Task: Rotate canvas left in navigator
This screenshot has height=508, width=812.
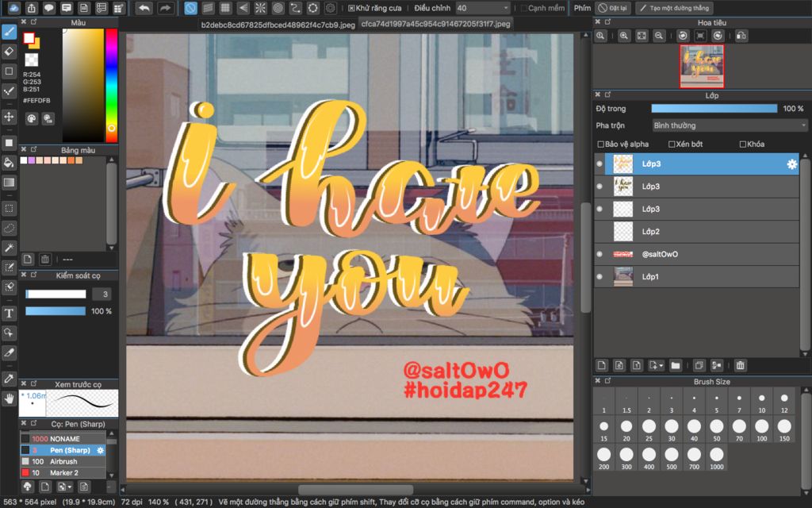Action: (683, 36)
